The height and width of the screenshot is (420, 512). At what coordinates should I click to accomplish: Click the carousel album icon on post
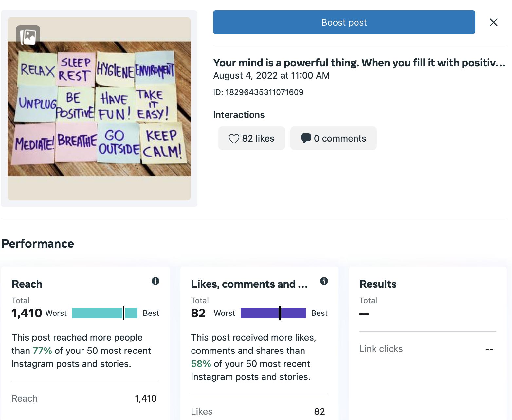tap(28, 37)
